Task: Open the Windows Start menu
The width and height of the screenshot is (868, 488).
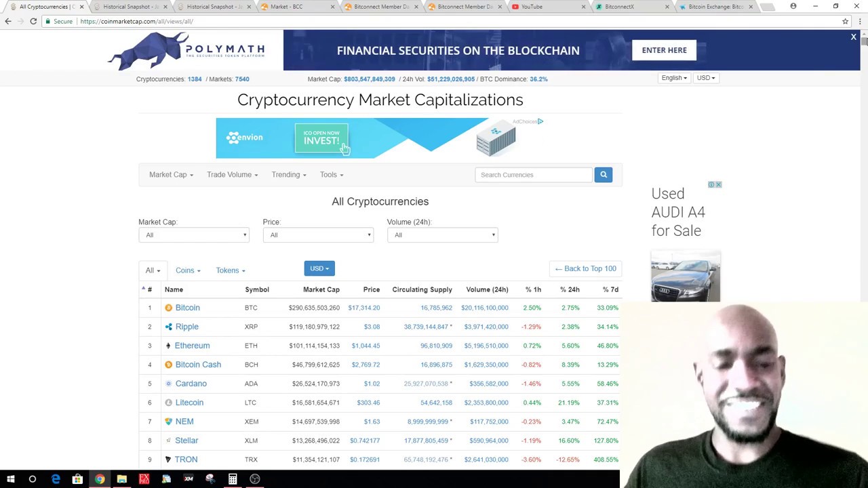Action: tap(10, 479)
